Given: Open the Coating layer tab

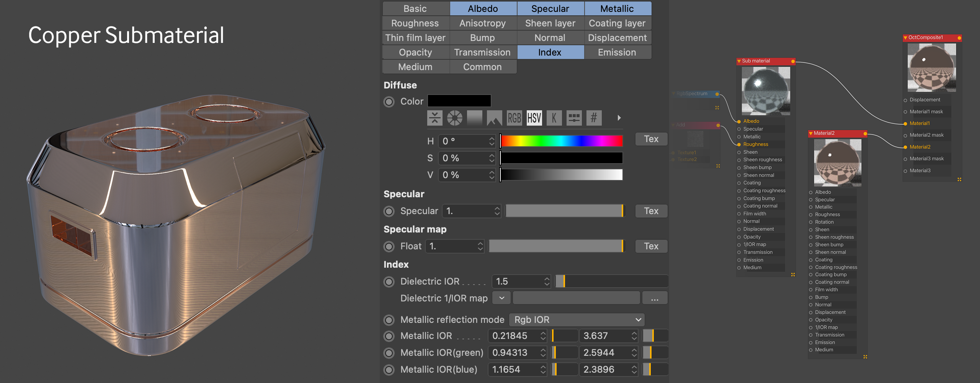Looking at the screenshot, I should tap(617, 23).
